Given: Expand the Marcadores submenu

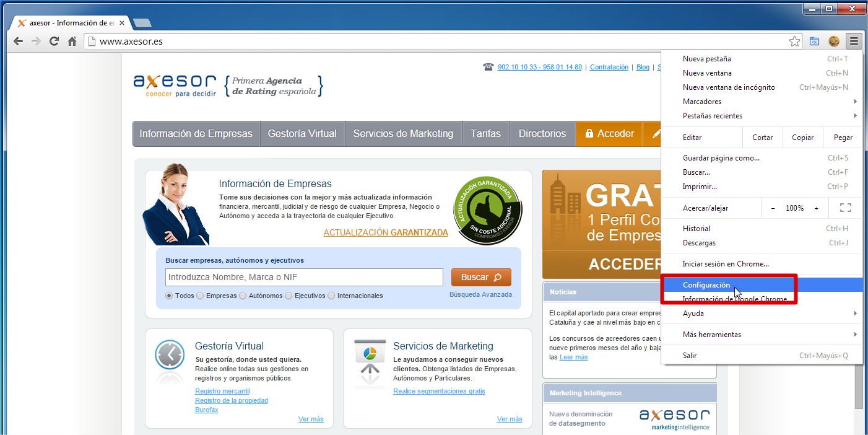Looking at the screenshot, I should point(762,102).
